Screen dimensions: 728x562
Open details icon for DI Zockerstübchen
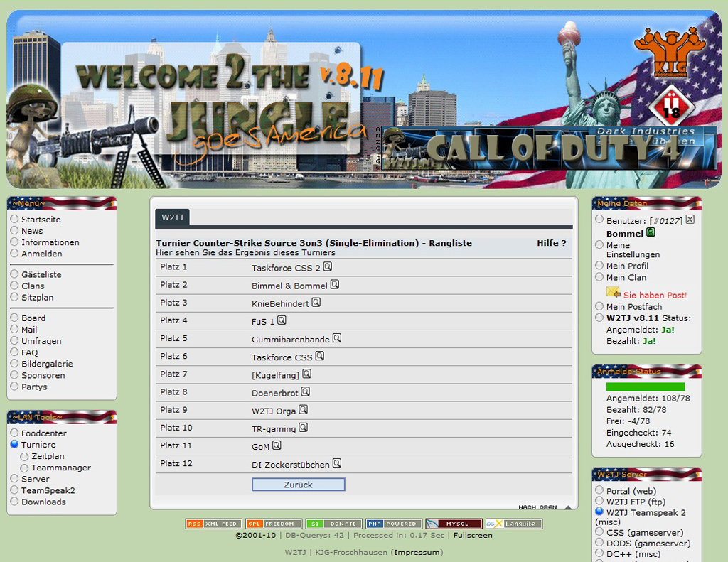[x=337, y=463]
